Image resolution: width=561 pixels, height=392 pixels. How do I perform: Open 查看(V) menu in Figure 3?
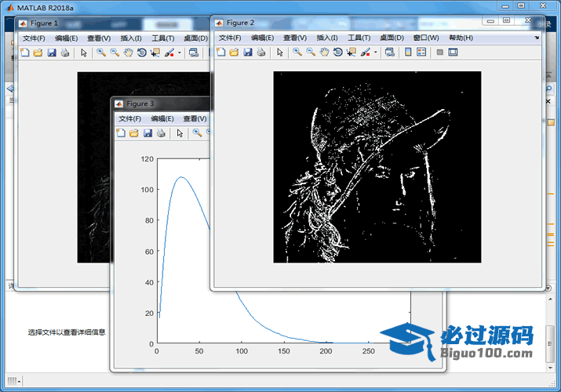click(x=195, y=118)
